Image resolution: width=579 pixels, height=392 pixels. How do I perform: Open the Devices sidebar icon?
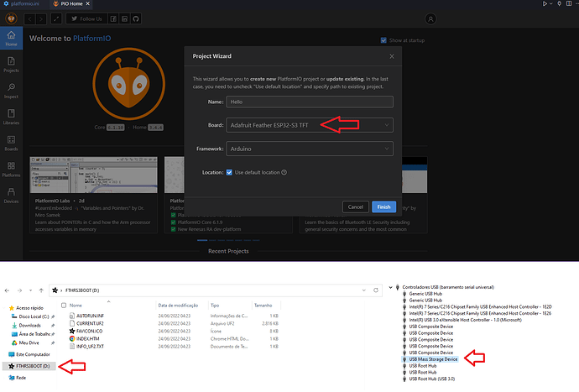click(x=11, y=196)
